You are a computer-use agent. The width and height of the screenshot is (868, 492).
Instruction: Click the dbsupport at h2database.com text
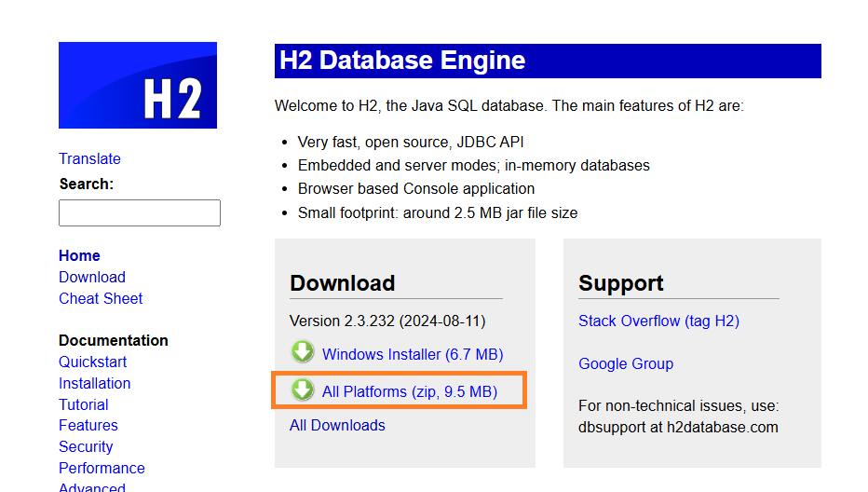tap(678, 427)
